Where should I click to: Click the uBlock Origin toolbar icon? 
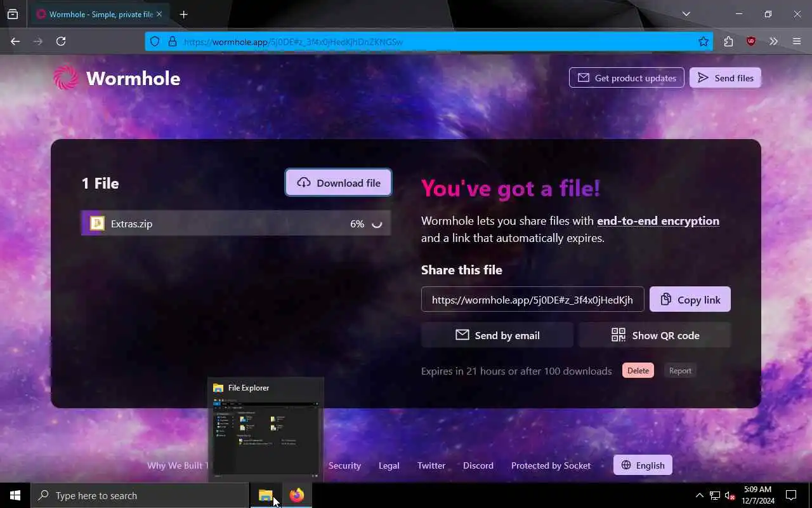click(751, 41)
